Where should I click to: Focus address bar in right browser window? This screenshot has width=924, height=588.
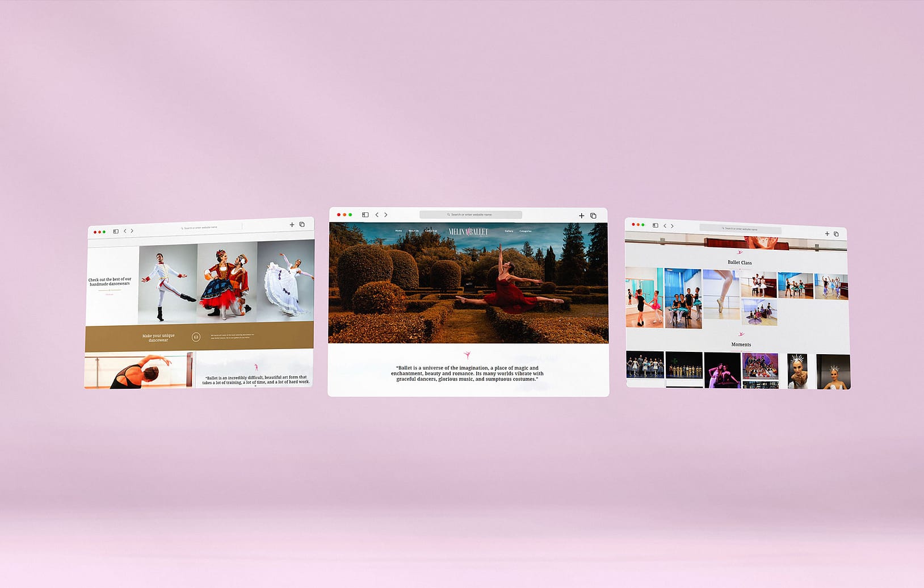click(x=740, y=229)
